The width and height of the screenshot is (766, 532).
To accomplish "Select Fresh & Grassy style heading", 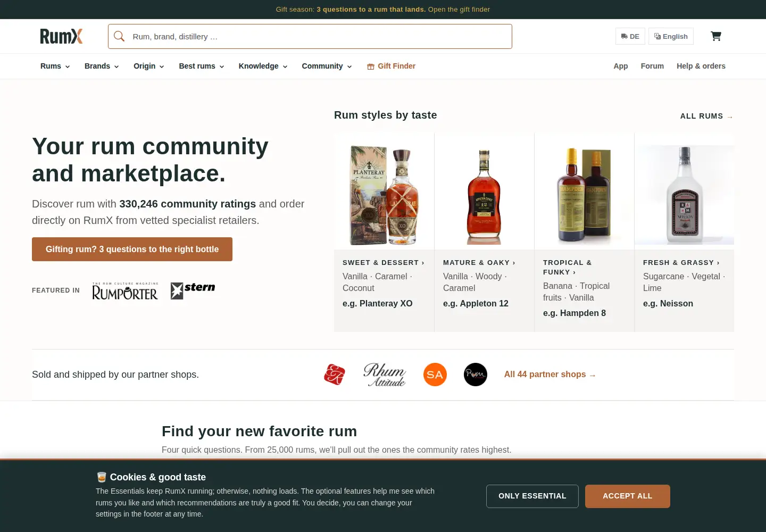I will [681, 263].
